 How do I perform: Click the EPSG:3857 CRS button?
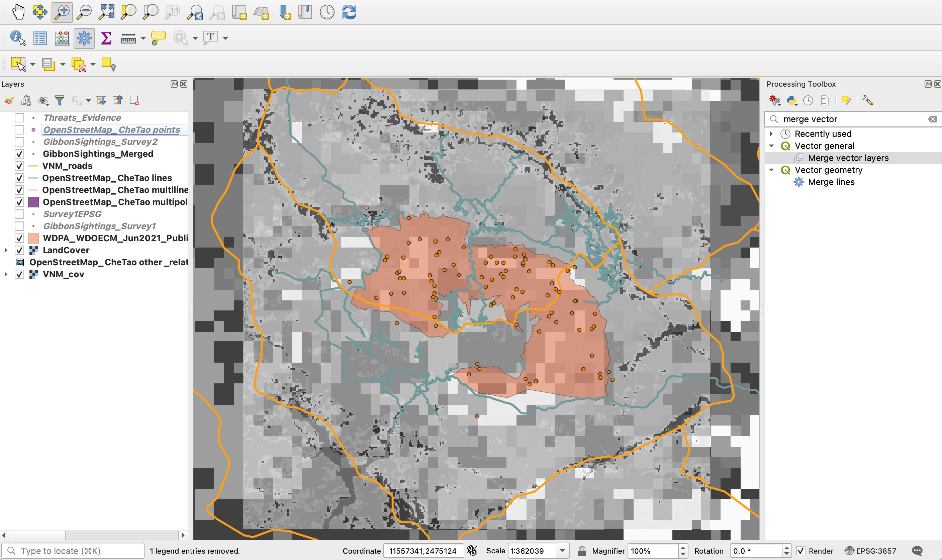point(870,551)
